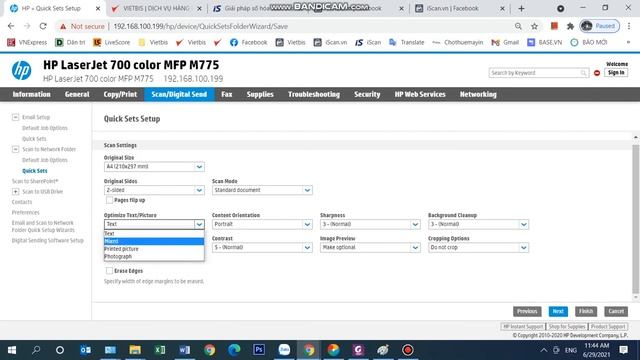Click the HP logo icon

pyautogui.click(x=21, y=70)
